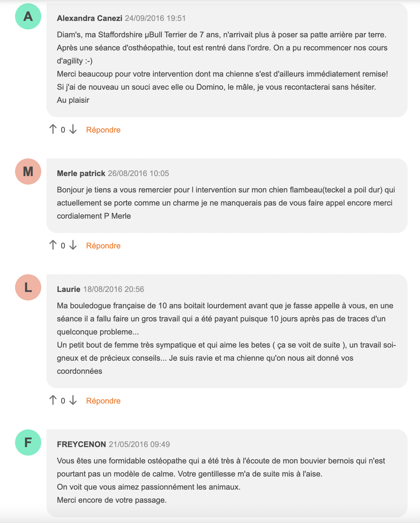Screen dimensions: 420x523
Task: Click the author name Merle patrick
Action: tap(81, 173)
